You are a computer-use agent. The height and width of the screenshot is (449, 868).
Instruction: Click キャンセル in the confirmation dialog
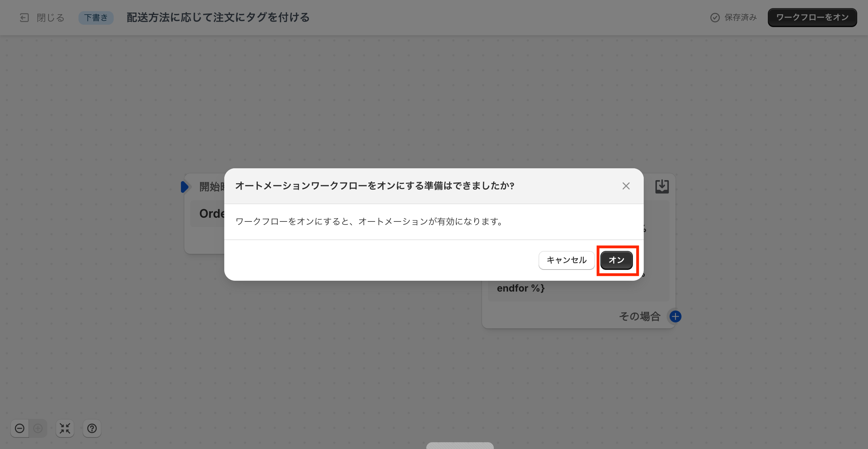(x=566, y=260)
